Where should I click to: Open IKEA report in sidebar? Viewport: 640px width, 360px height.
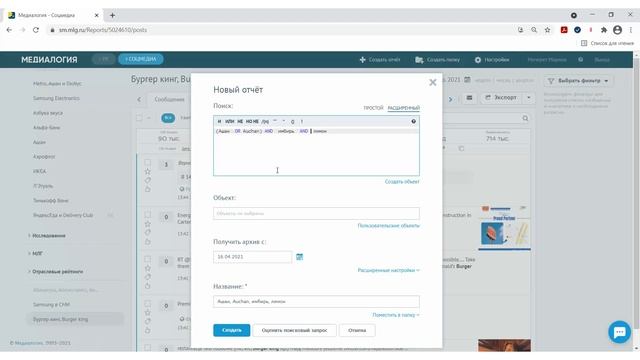click(x=40, y=171)
